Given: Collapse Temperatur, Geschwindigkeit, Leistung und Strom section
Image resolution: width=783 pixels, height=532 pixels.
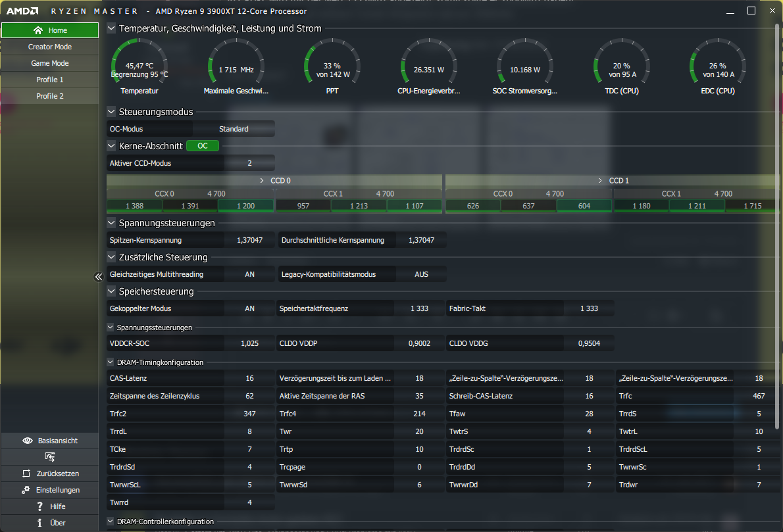Looking at the screenshot, I should [x=111, y=28].
